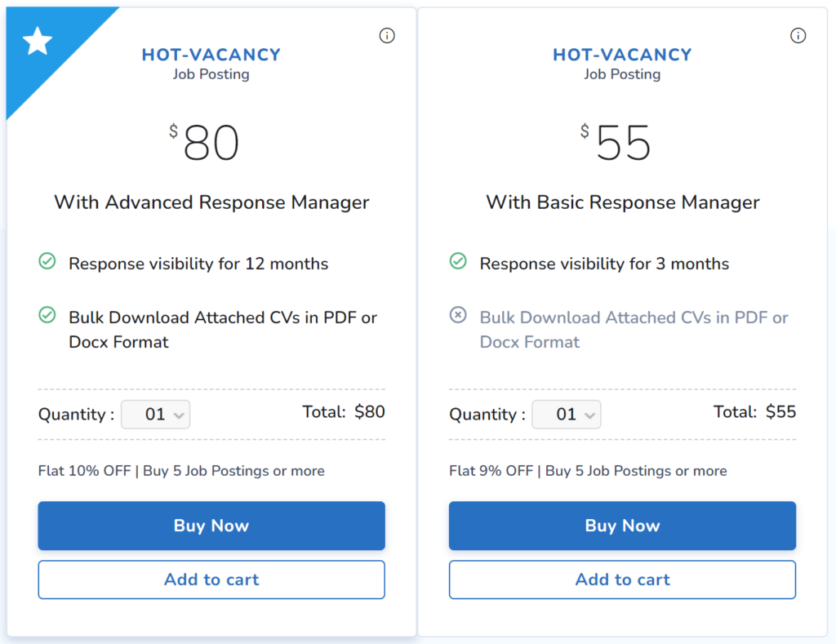
Task: Click the green check beside Bulk Download CVs
Action: click(x=47, y=317)
